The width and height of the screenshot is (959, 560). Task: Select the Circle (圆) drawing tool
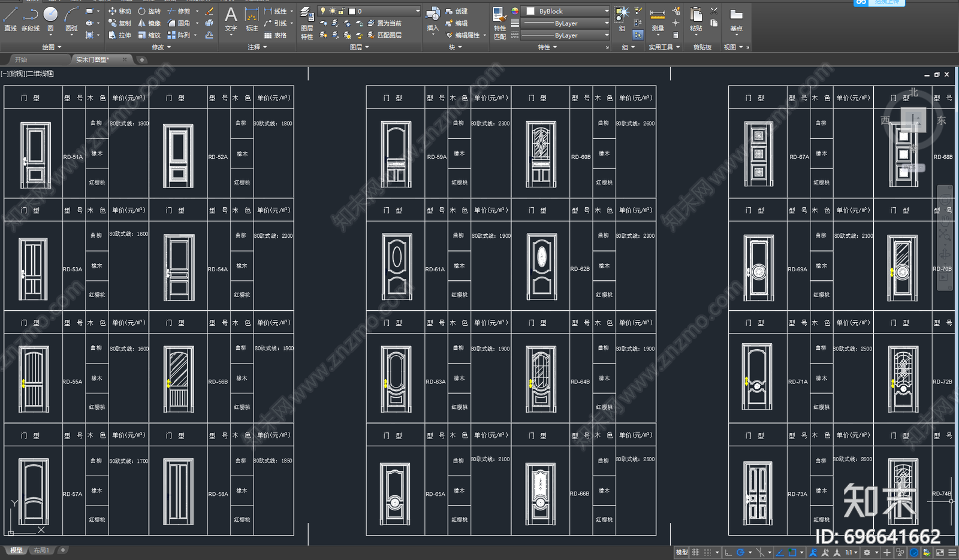(x=51, y=19)
